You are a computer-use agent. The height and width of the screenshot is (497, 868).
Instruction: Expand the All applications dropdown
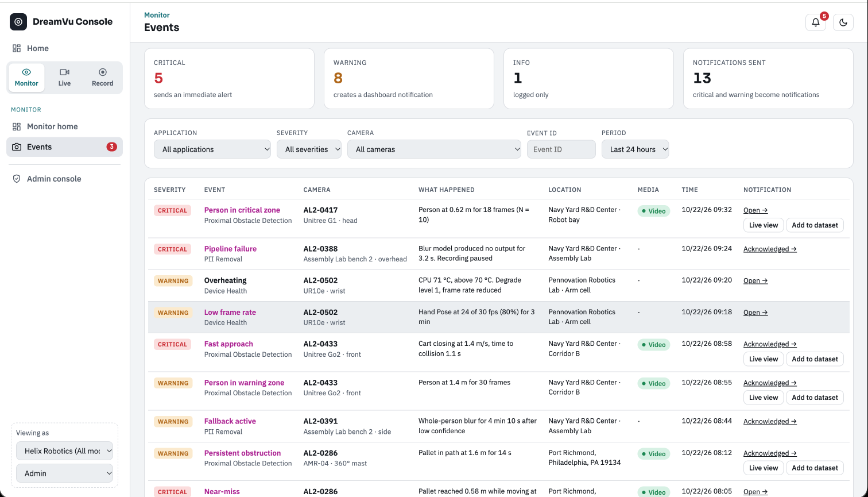pos(212,149)
